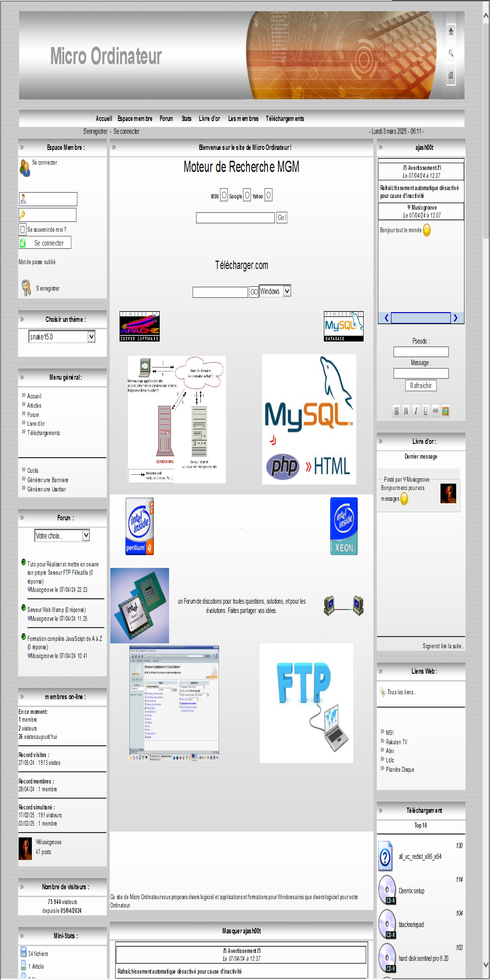Open Forum in top navigation bar

[x=166, y=119]
